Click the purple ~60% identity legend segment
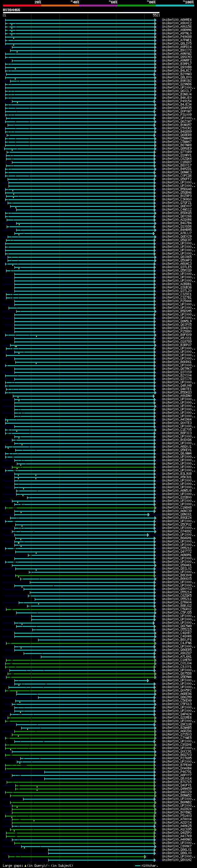The image size is (197, 868). (x=98, y=6)
